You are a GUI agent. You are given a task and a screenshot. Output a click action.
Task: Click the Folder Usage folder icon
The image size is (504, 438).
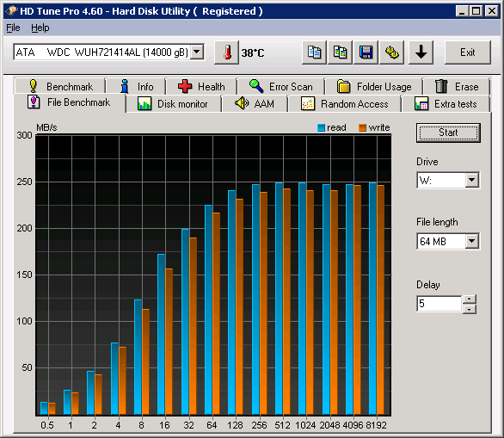344,86
